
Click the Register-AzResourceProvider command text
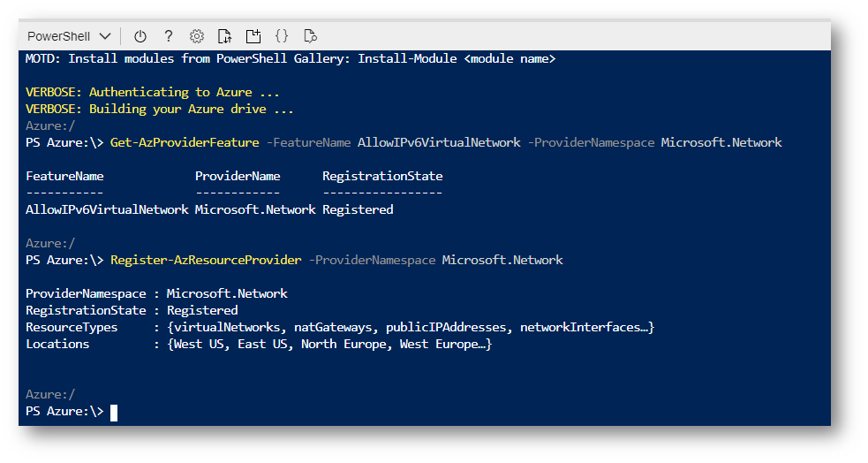pos(206,261)
